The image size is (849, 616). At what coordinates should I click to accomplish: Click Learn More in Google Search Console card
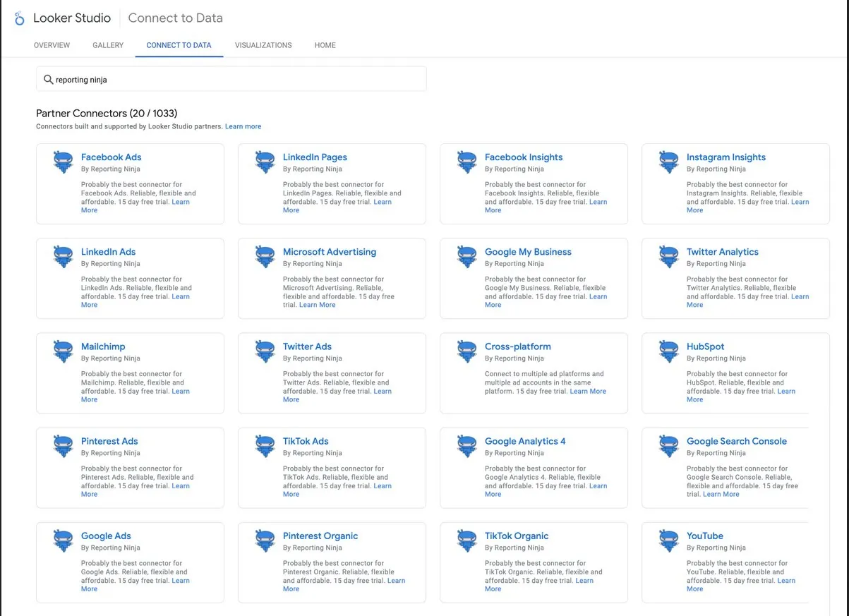721,495
